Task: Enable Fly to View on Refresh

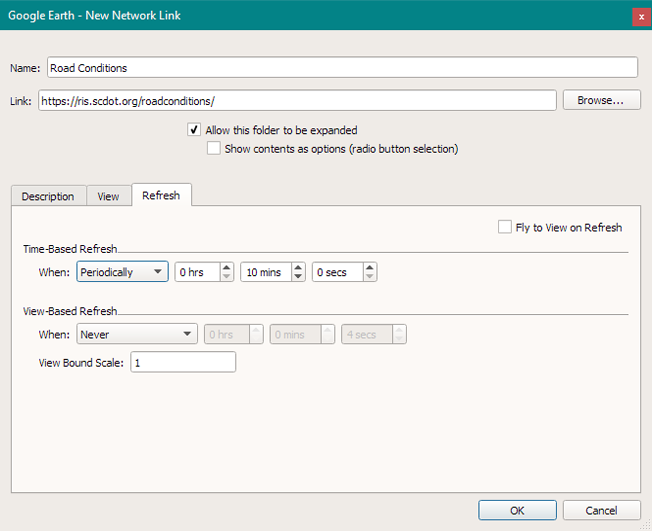Action: [504, 227]
